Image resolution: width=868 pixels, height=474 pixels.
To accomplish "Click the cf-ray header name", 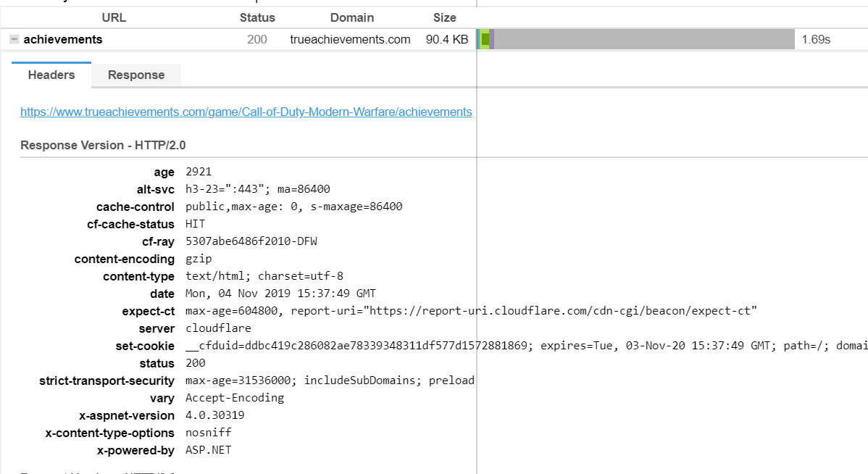I will (x=159, y=241).
